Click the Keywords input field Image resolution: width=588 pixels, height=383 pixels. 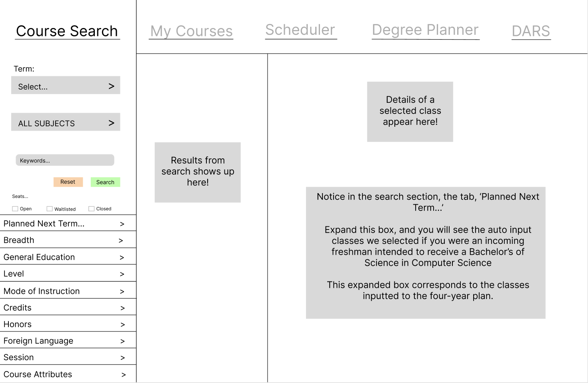[65, 160]
